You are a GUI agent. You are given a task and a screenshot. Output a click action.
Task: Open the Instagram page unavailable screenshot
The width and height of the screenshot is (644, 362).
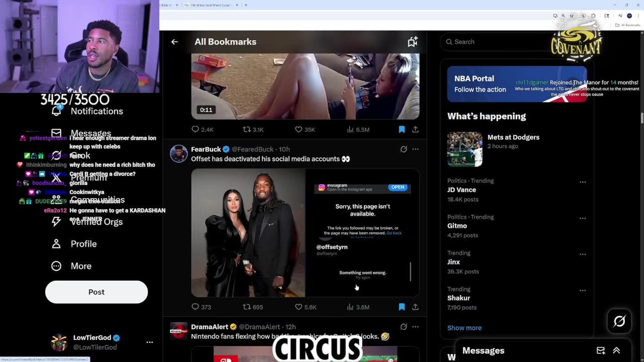[362, 232]
